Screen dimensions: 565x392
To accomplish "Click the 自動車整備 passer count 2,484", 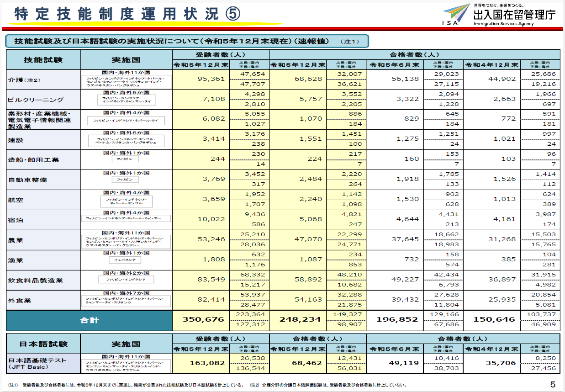I will pos(311,179).
